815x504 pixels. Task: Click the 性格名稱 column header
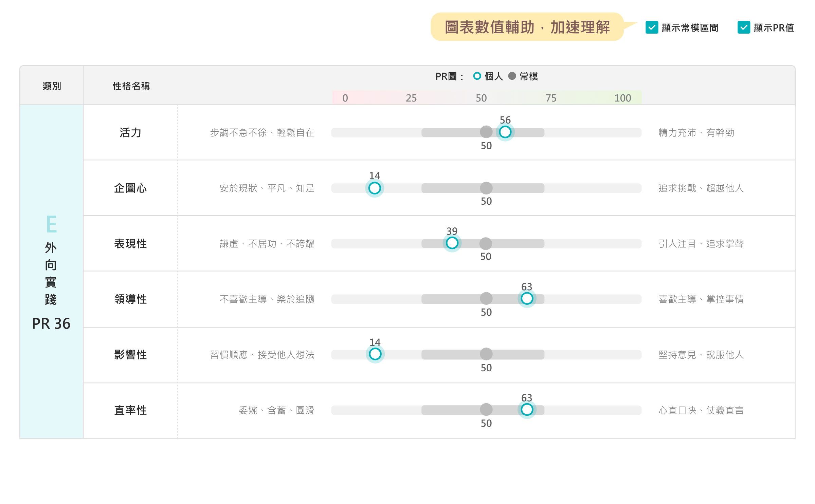click(131, 86)
